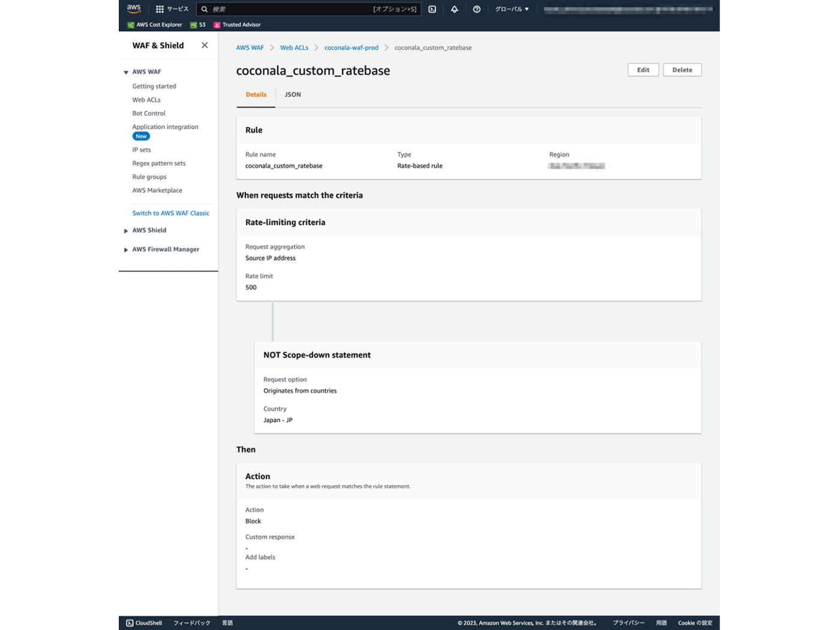
Task: Expand the AWS Shield section
Action: [x=125, y=230]
